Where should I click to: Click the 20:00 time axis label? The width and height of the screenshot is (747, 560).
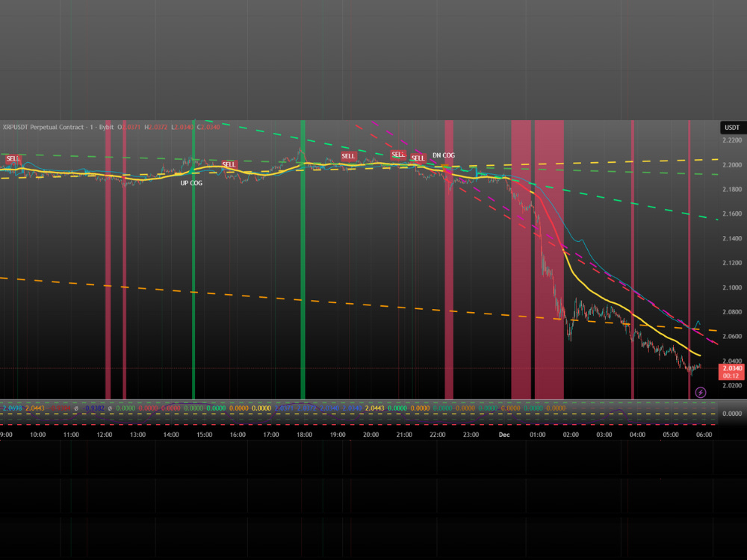[x=371, y=435]
